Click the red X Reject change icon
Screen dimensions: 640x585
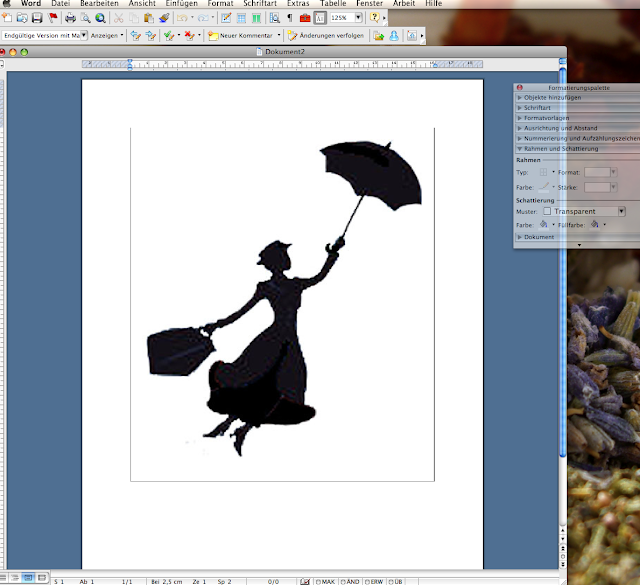click(189, 36)
